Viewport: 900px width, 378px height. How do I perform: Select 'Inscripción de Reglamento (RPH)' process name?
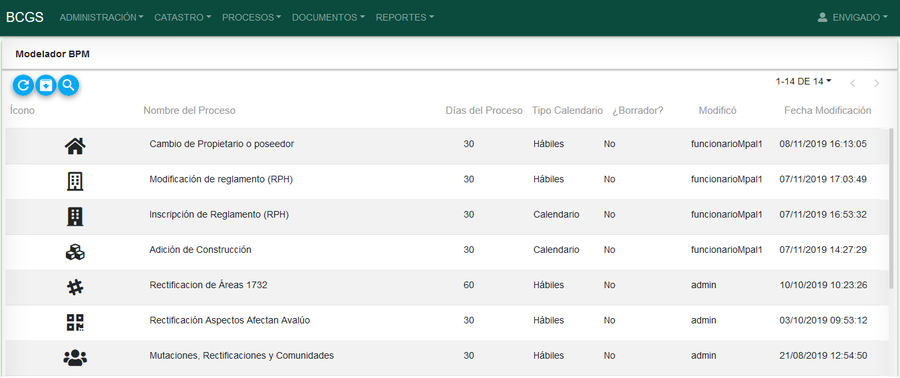[219, 215]
